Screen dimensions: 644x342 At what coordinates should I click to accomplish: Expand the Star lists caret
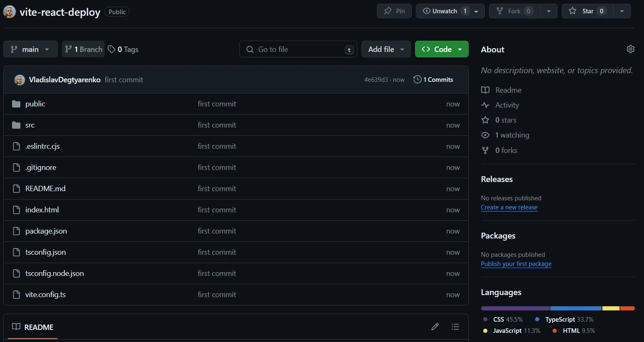click(622, 11)
